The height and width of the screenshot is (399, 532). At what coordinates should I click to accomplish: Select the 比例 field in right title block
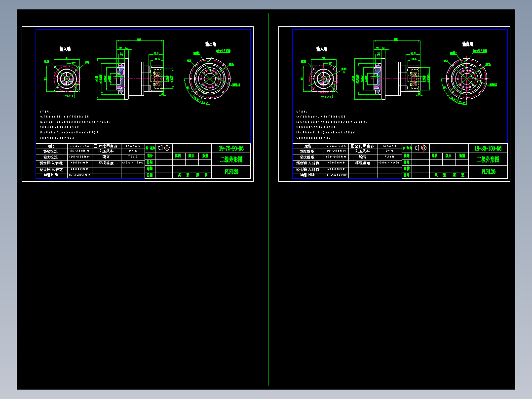point(433,155)
